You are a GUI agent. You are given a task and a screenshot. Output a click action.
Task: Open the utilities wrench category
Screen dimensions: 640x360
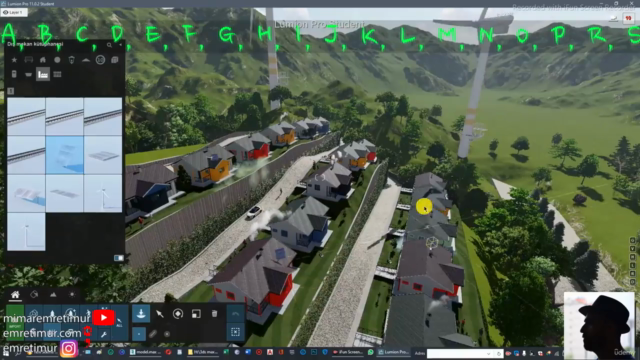(104, 334)
